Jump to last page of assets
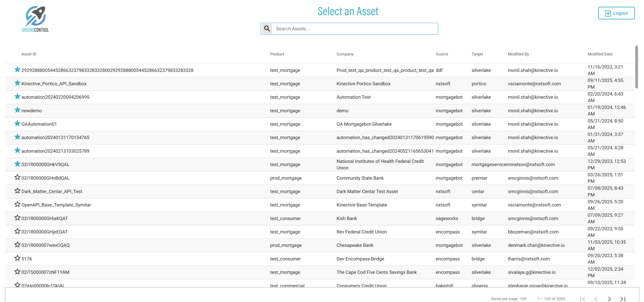 point(623,299)
